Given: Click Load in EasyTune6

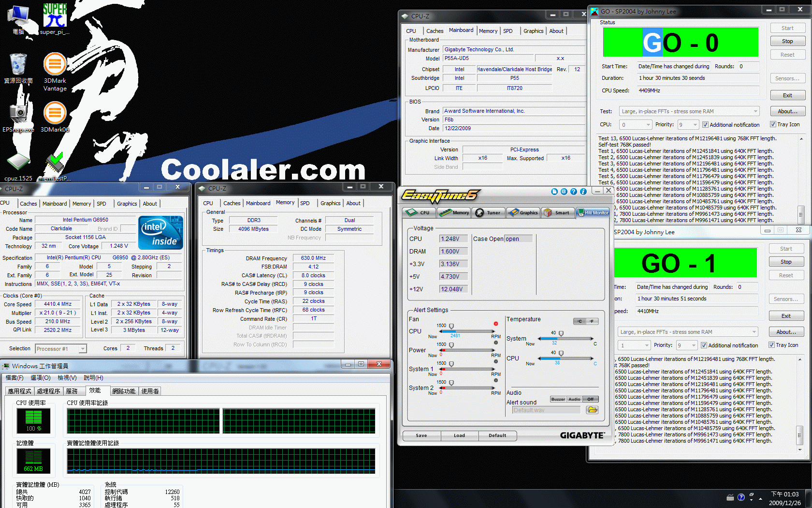Looking at the screenshot, I should 459,435.
